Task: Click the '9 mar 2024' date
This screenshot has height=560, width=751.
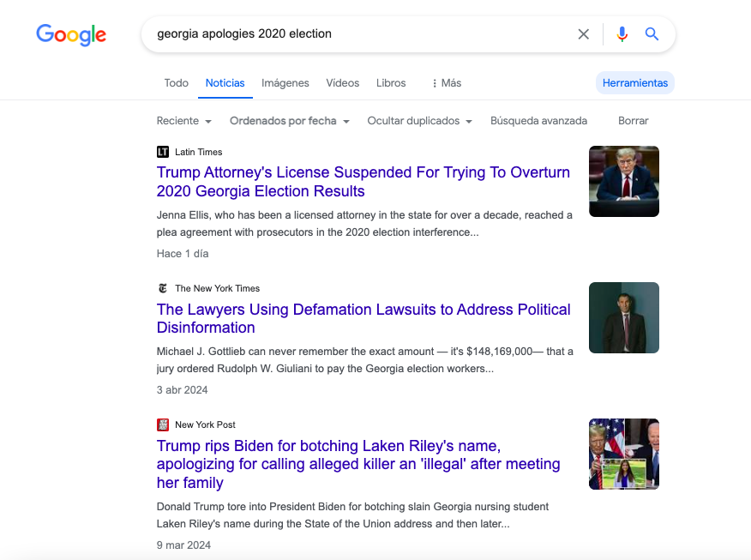Action: (x=183, y=545)
